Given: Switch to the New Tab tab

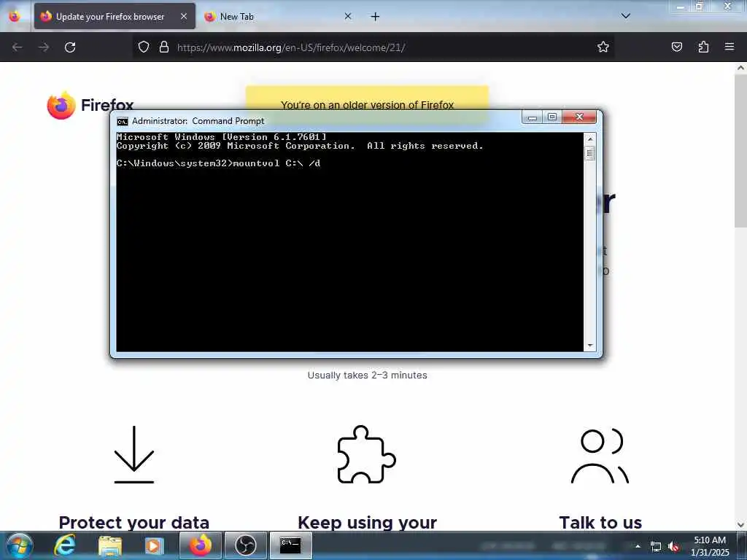Looking at the screenshot, I should tap(276, 16).
